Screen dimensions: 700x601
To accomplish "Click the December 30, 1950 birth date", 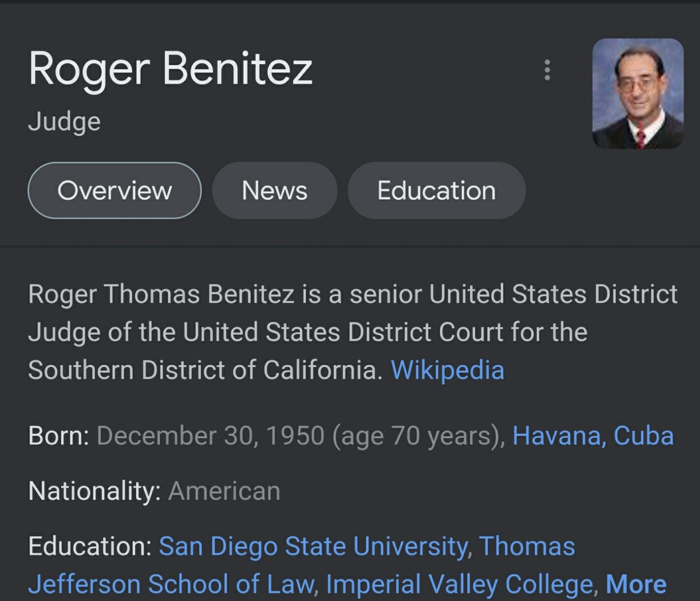I will point(210,435).
